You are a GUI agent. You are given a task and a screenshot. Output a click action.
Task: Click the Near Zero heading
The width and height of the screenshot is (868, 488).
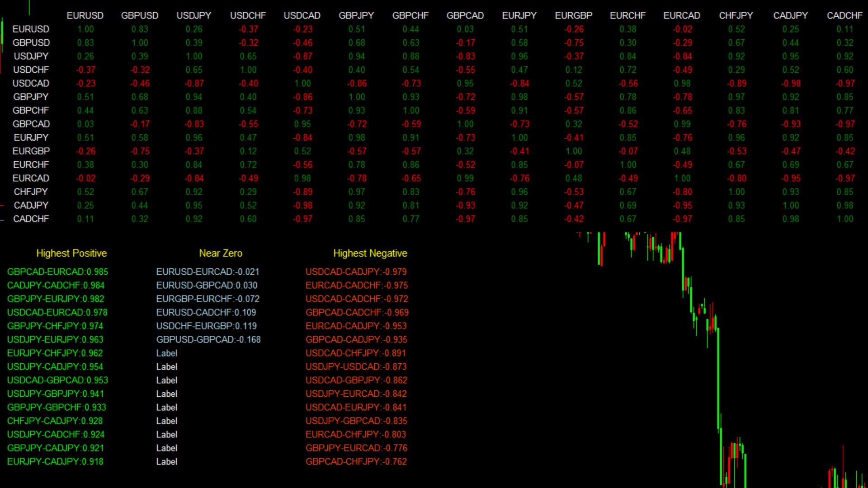221,253
